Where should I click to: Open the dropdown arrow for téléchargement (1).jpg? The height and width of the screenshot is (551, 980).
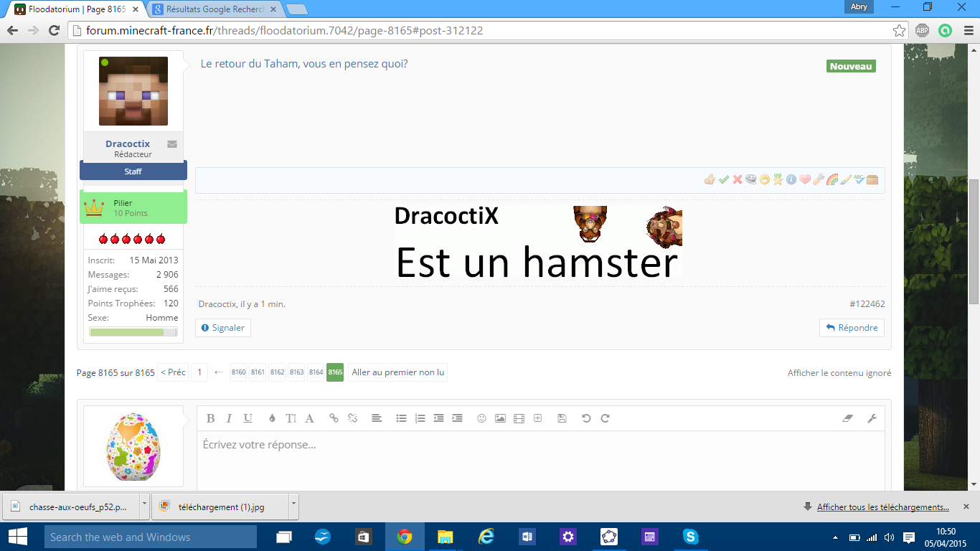293,505
